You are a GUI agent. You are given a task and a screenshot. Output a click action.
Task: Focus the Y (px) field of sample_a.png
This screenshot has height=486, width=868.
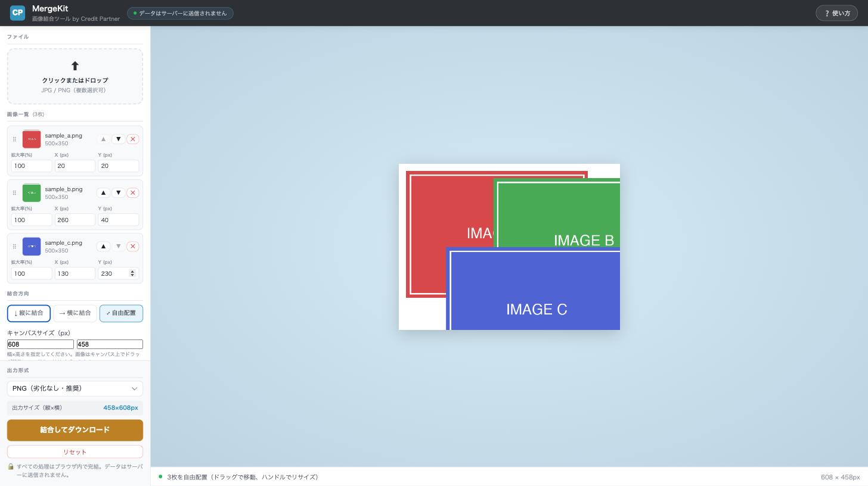(x=119, y=166)
